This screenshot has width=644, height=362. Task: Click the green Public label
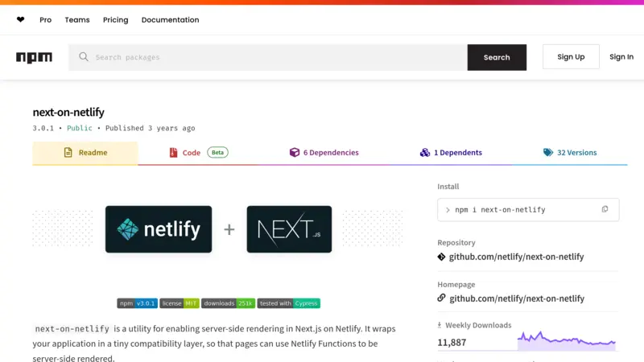pos(80,128)
